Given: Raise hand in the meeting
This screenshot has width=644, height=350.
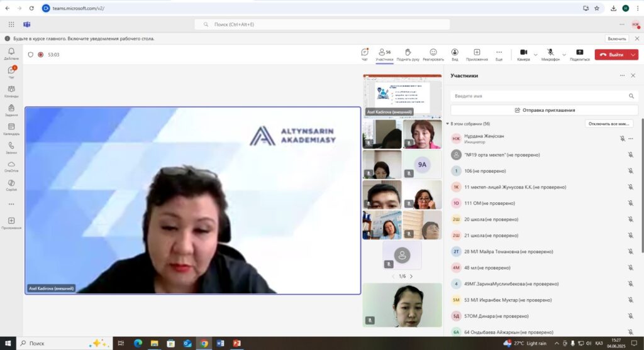Looking at the screenshot, I should [408, 55].
